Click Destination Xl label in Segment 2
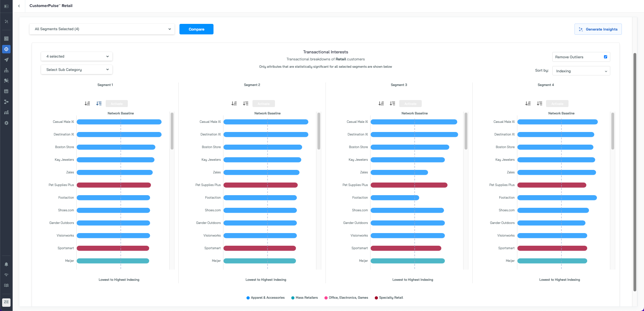Screen dimensions: 644x311 (211, 134)
